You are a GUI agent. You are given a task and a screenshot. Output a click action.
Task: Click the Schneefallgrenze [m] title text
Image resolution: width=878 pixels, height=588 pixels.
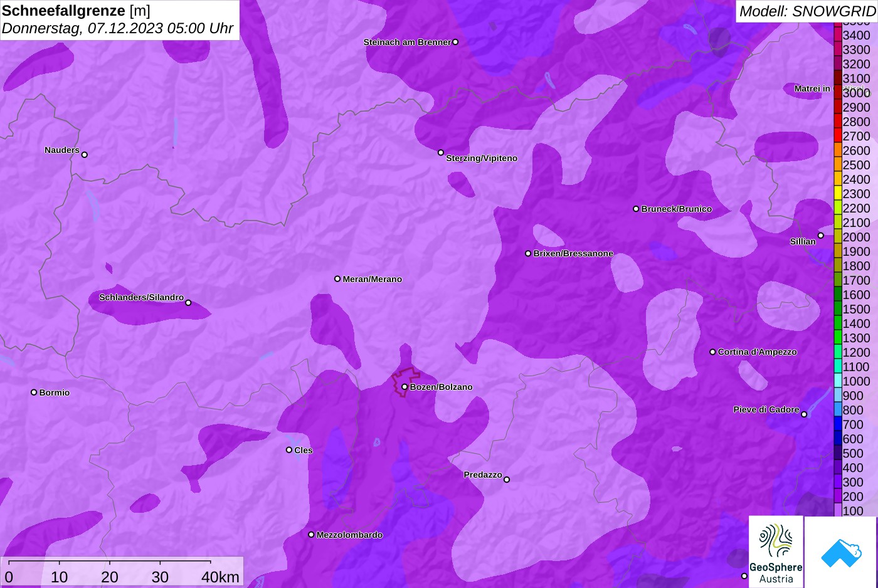77,11
